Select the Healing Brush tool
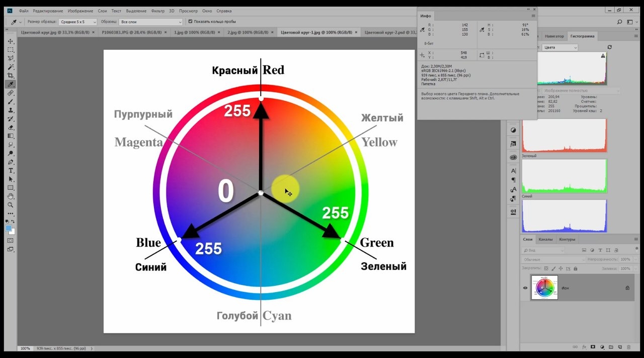 [x=11, y=93]
